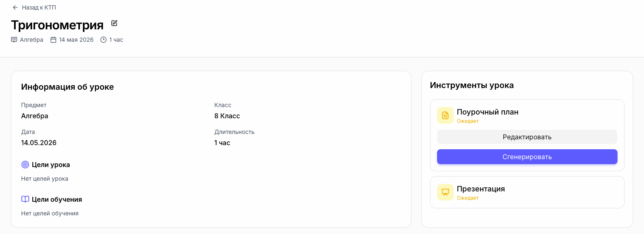Click the Алгебра book icon in header
644x234 pixels.
(x=14, y=40)
